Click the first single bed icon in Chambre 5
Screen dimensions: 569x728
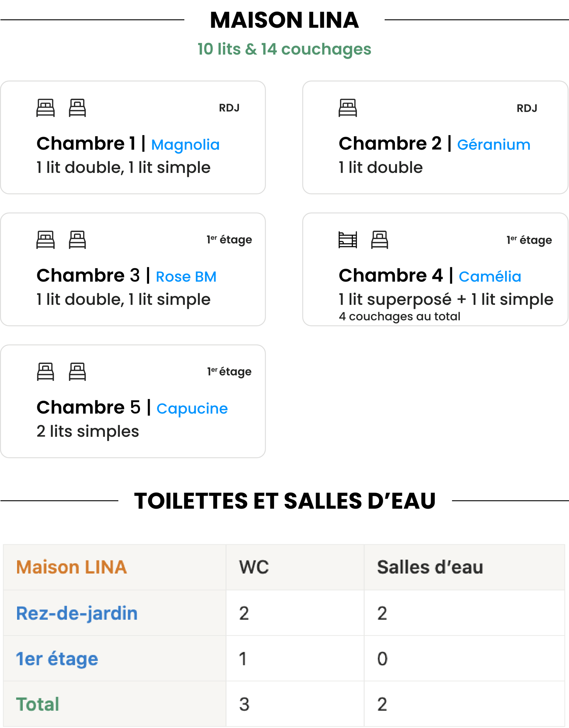click(45, 371)
